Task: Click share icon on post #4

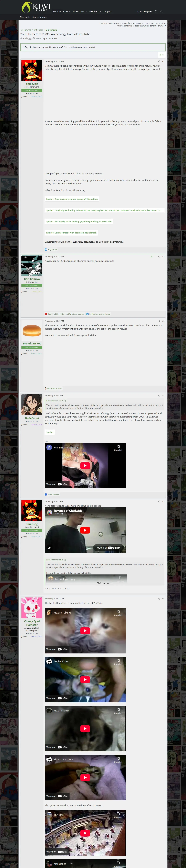Action: click(x=159, y=396)
